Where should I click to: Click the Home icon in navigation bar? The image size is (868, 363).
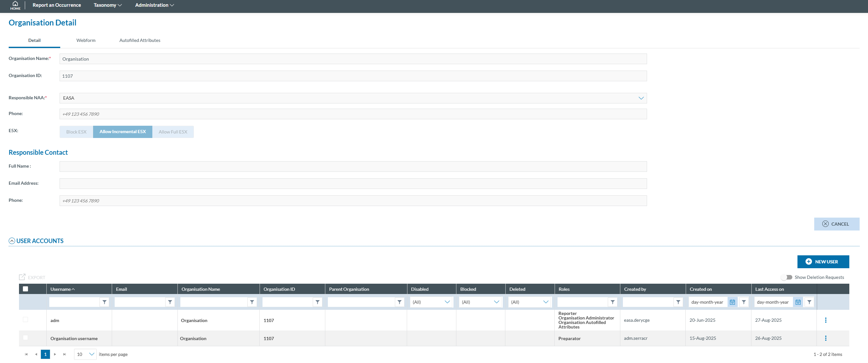(x=15, y=5)
